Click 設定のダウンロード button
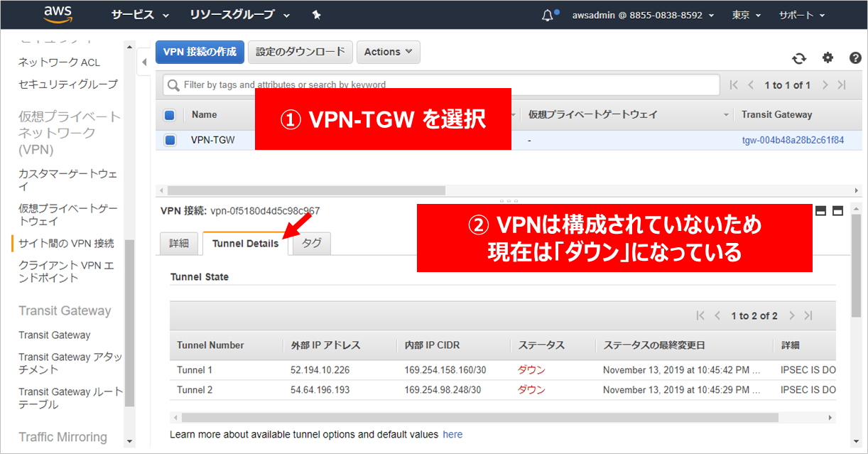Image resolution: width=868 pixels, height=454 pixels. [300, 52]
